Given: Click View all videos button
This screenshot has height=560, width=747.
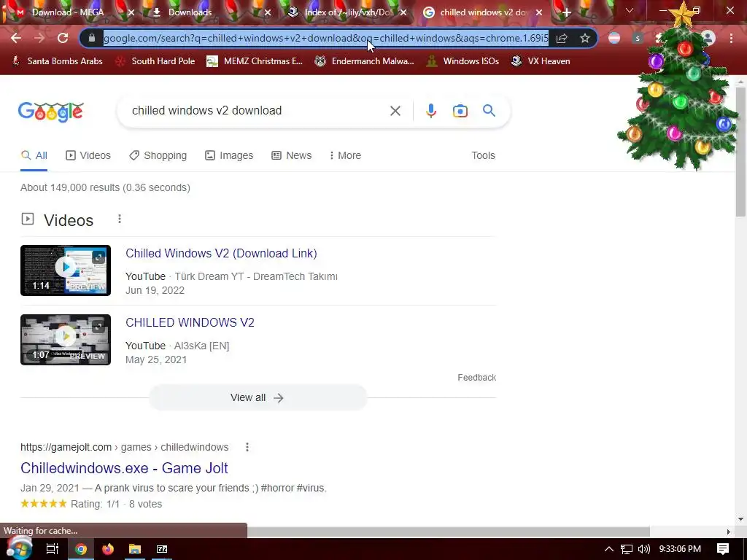Looking at the screenshot, I should pyautogui.click(x=258, y=397).
